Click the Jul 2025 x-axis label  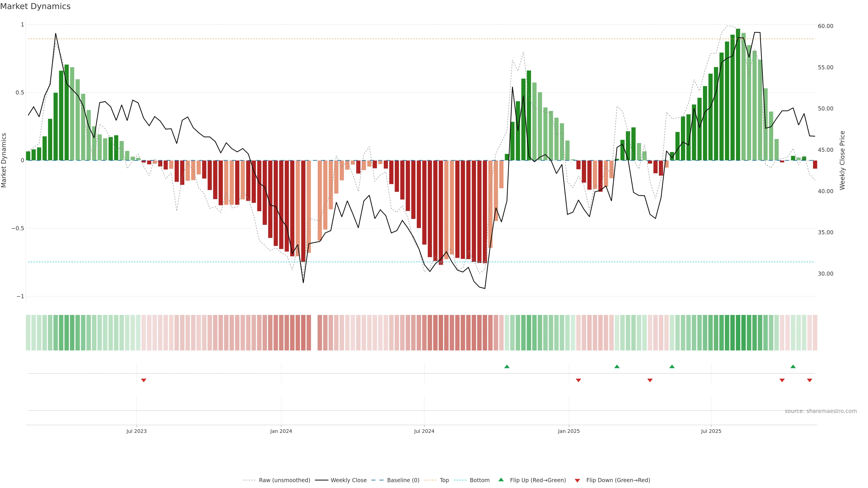click(x=711, y=431)
